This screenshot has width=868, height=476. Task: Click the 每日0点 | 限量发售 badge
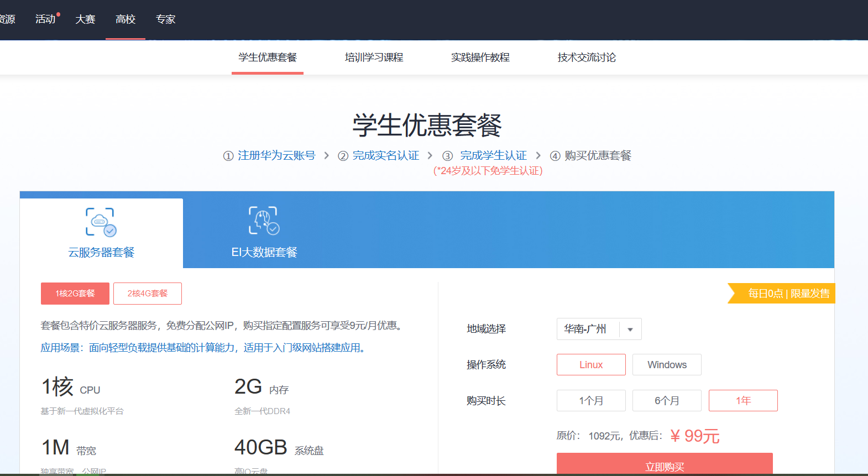click(x=781, y=294)
